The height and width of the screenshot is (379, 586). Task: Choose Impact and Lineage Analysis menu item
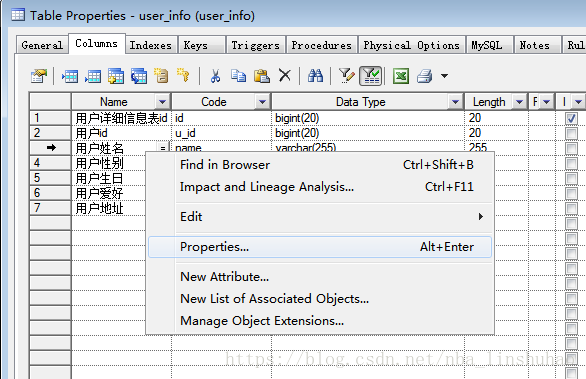pos(320,187)
